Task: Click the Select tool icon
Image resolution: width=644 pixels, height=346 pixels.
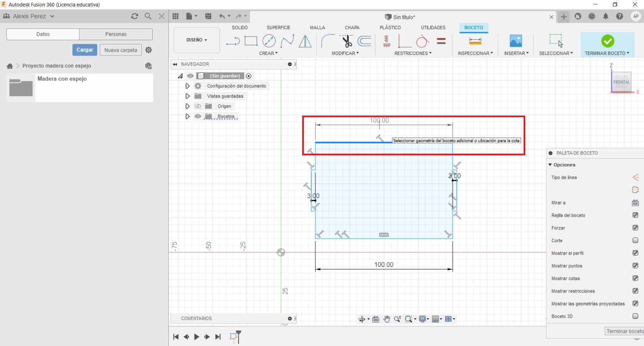Action: [556, 40]
